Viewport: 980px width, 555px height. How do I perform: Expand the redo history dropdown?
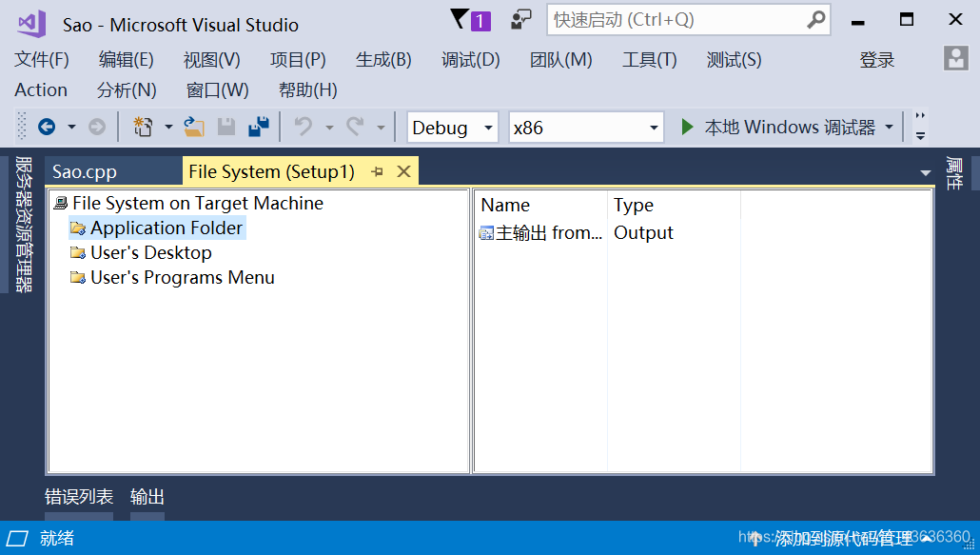click(381, 127)
